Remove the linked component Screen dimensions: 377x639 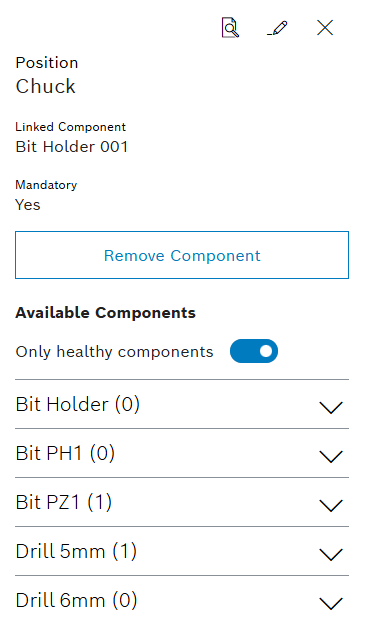coord(182,255)
